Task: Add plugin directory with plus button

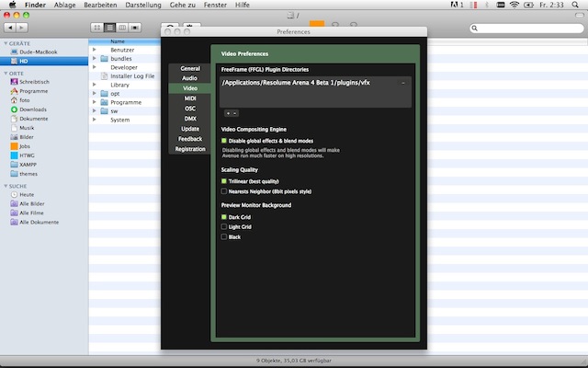Action: pyautogui.click(x=228, y=113)
